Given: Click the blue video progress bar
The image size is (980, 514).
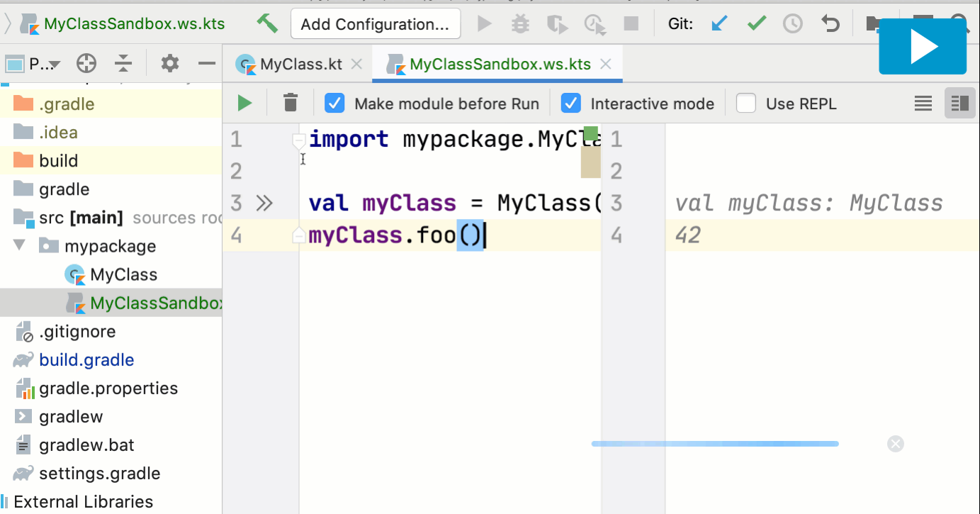Looking at the screenshot, I should coord(714,444).
